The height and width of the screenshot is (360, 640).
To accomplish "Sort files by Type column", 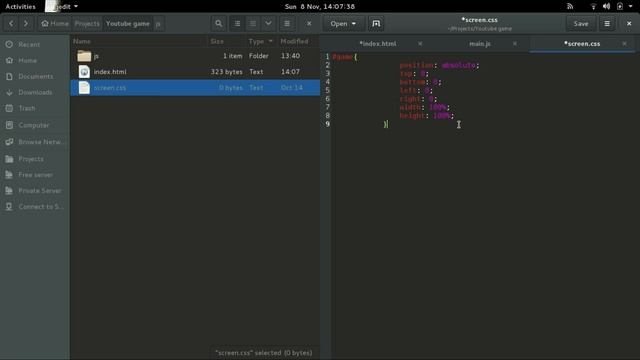I will coord(261,41).
